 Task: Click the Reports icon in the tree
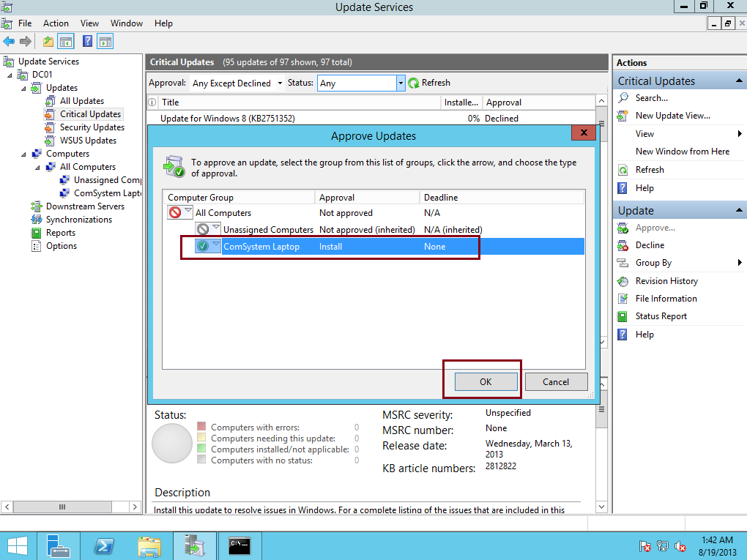36,233
